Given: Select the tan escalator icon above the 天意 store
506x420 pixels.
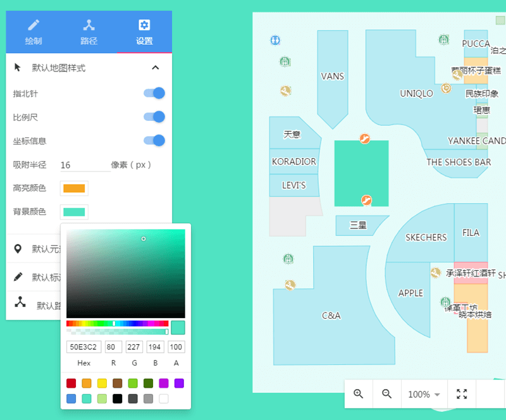Looking at the screenshot, I should pyautogui.click(x=285, y=90).
